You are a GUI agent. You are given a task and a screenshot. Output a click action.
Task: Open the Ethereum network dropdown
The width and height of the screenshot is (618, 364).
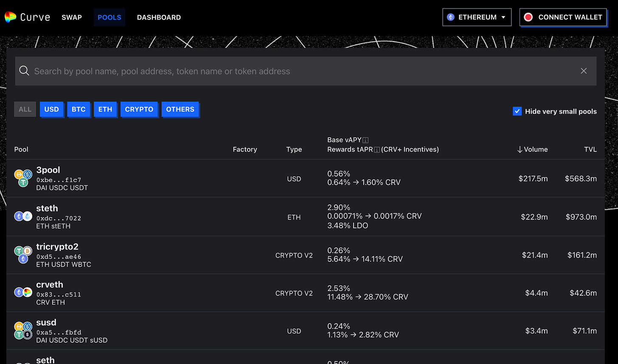click(x=477, y=17)
